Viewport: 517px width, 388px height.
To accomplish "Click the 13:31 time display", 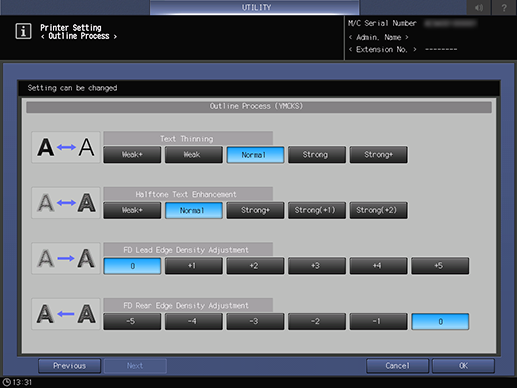I will pos(22,382).
